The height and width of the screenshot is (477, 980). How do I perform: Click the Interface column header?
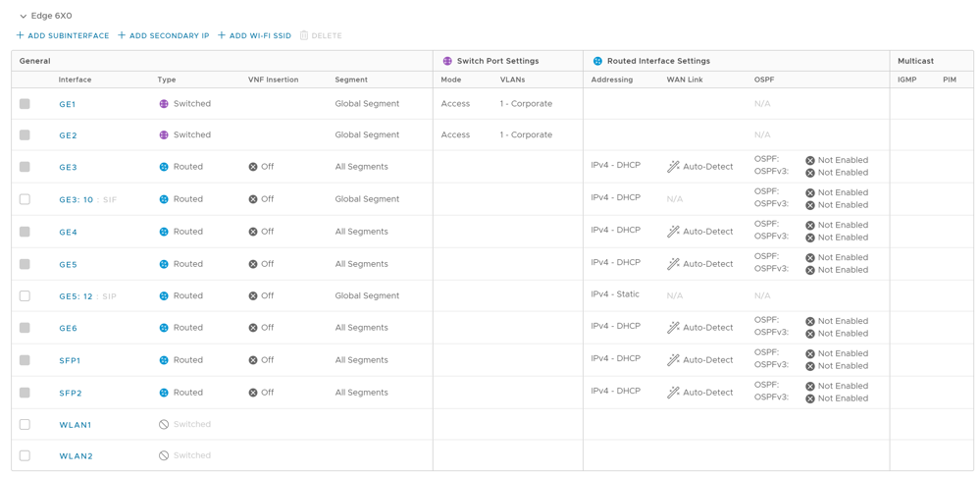click(75, 79)
